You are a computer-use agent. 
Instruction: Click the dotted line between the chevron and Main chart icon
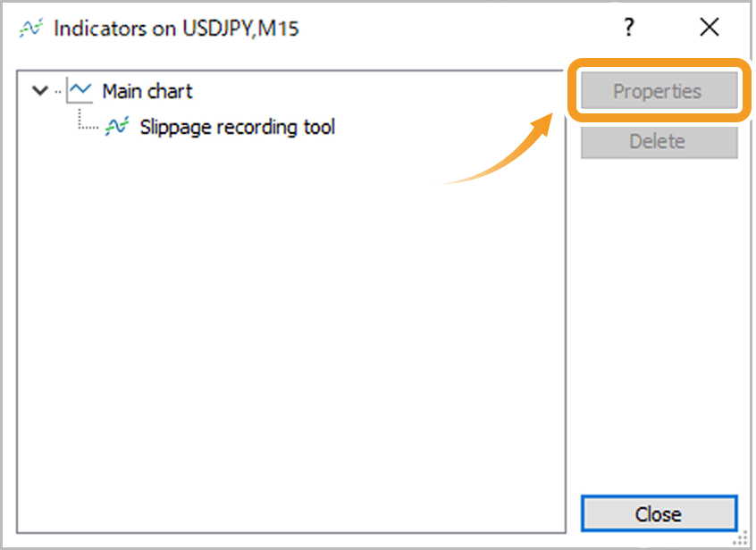[58, 91]
